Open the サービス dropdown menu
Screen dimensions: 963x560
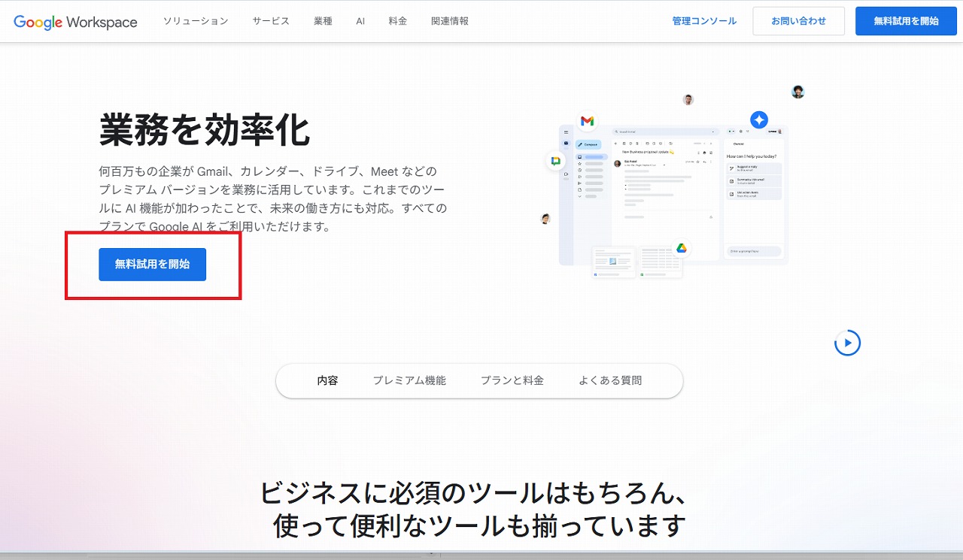[x=271, y=21]
